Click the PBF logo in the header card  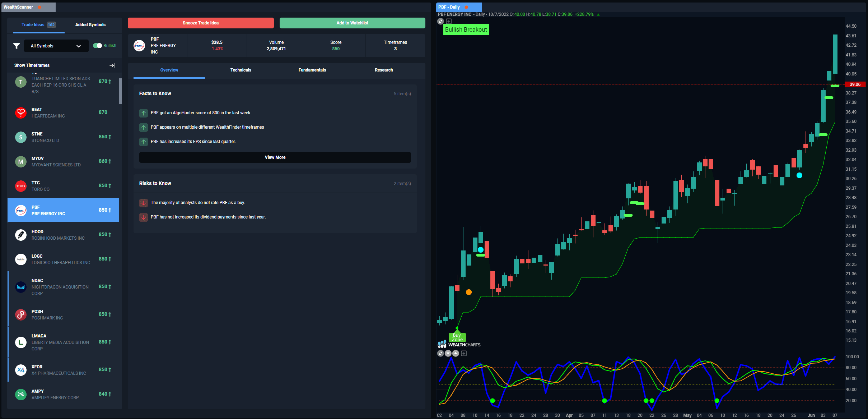point(139,46)
